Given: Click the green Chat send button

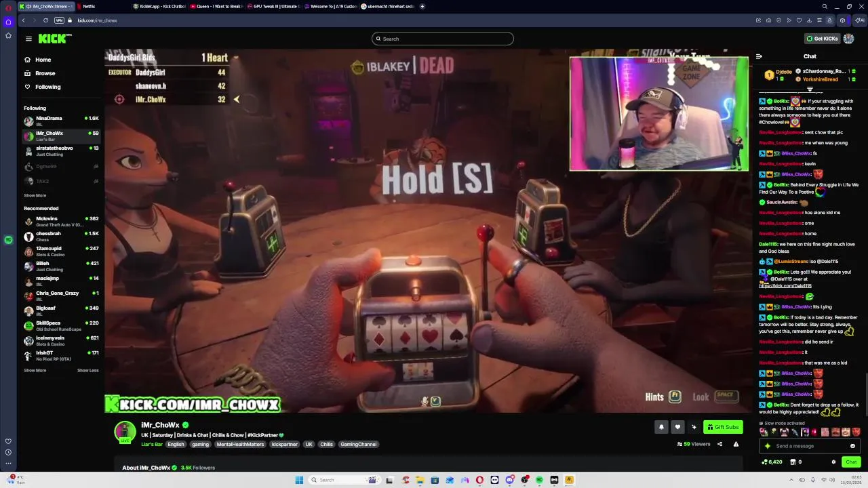Looking at the screenshot, I should 851,462.
